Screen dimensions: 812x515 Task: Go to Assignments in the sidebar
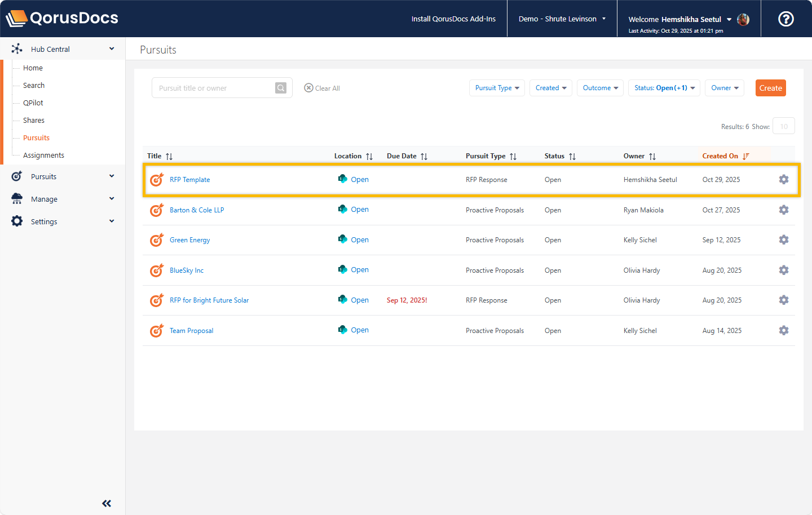pos(43,155)
